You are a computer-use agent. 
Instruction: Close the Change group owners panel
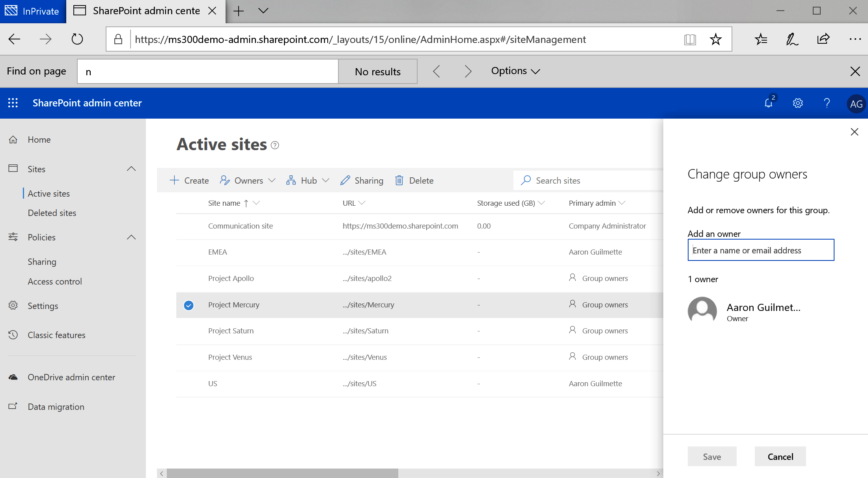[x=854, y=132]
